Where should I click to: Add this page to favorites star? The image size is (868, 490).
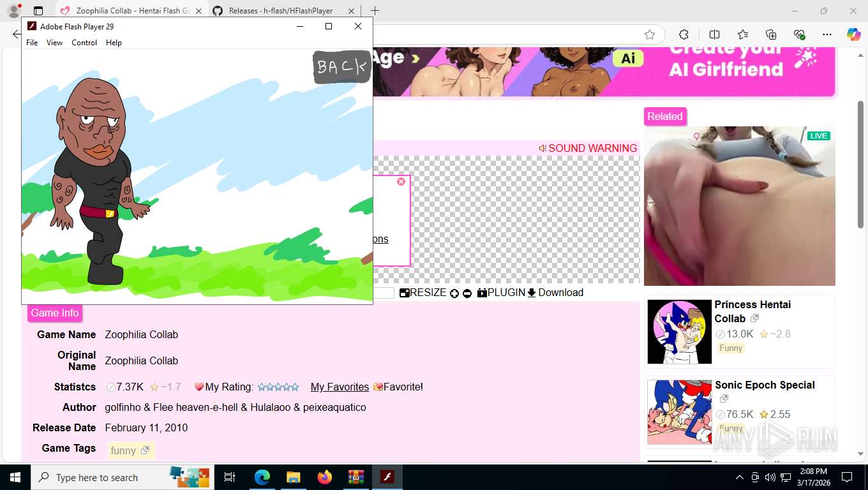650,34
